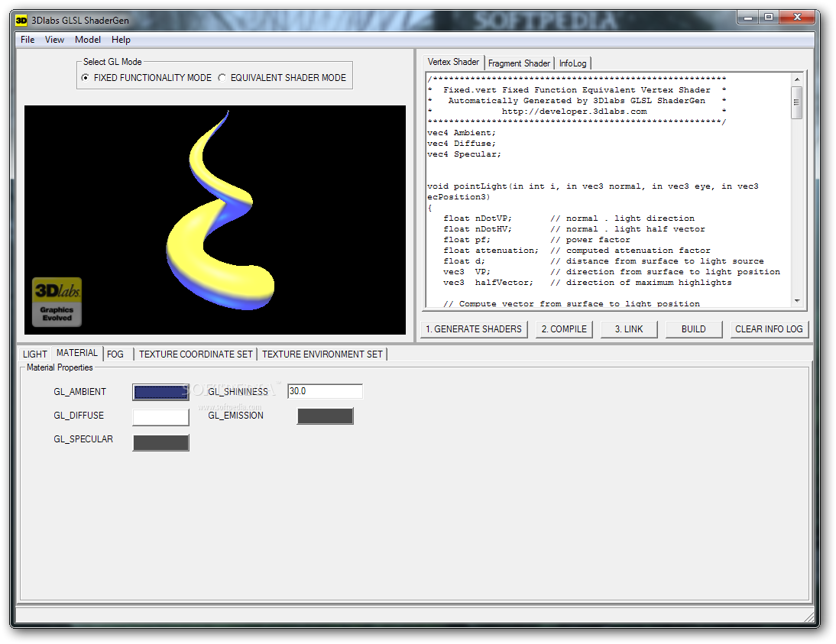Click the 'vec4 Diffuse;' code line
Image resolution: width=836 pixels, height=644 pixels.
pos(462,144)
